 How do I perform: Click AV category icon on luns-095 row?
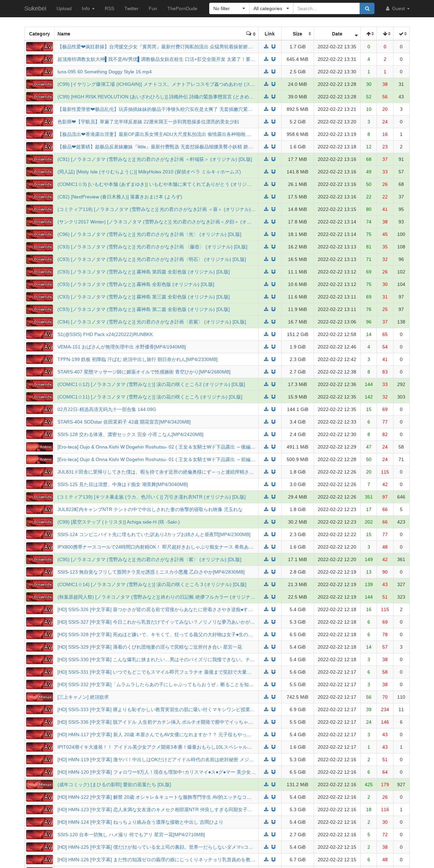[x=40, y=72]
